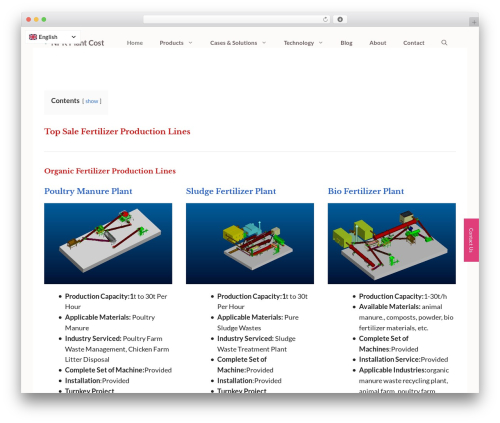500x423 pixels.
Task: Expand the Technology menu chevron
Action: (321, 43)
